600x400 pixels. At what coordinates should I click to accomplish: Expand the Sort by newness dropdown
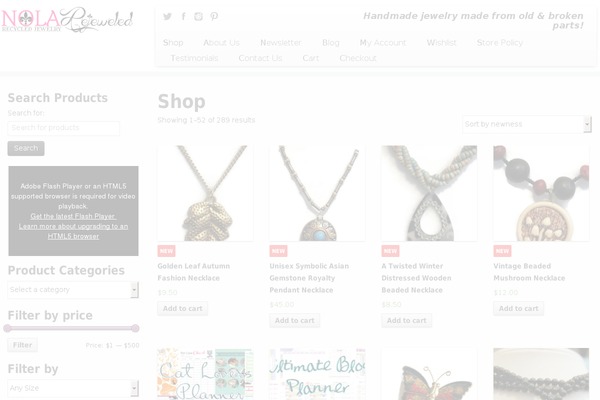click(x=527, y=124)
